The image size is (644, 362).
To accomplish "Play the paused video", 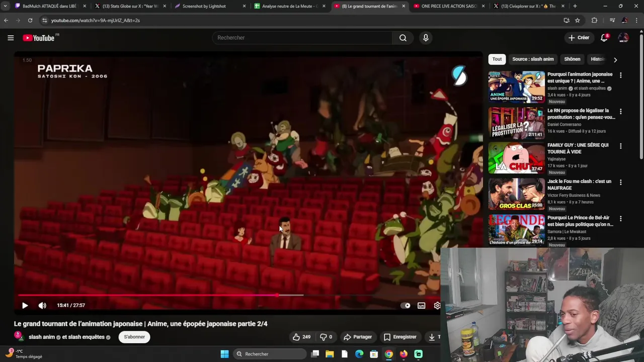I will click(25, 305).
